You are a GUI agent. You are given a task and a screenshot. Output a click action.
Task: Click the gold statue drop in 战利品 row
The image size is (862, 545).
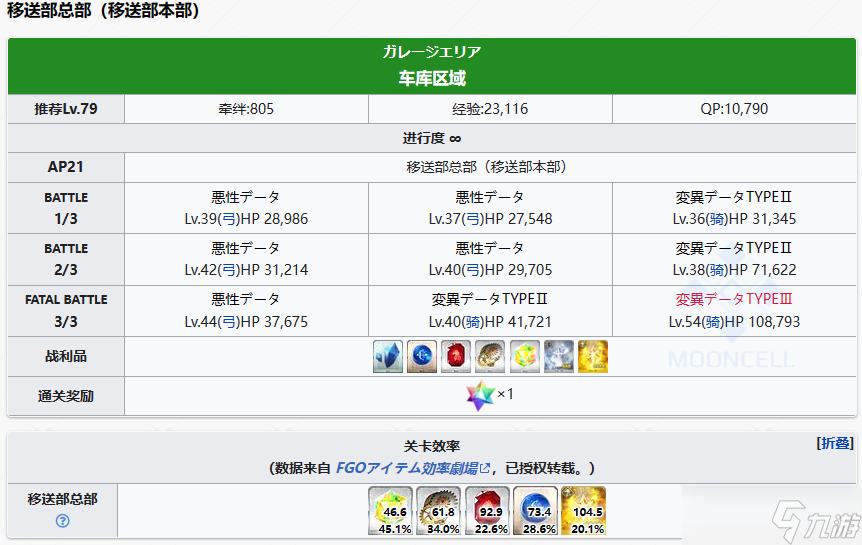click(593, 357)
